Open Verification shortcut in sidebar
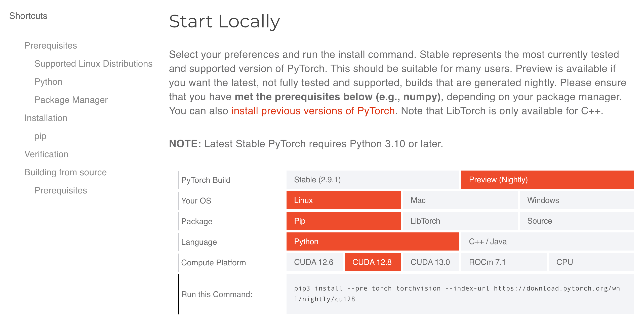Screen dimensions: 644x327 46,154
